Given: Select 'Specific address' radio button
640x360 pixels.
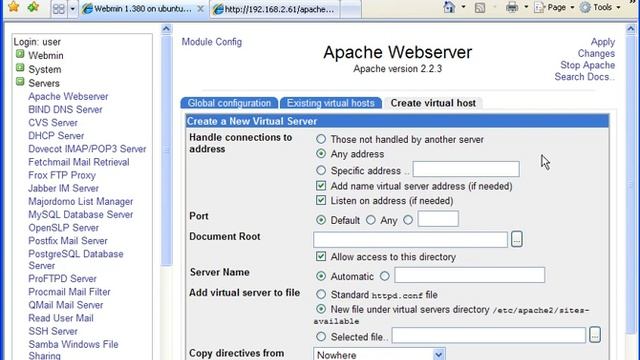Looking at the screenshot, I should pyautogui.click(x=321, y=170).
